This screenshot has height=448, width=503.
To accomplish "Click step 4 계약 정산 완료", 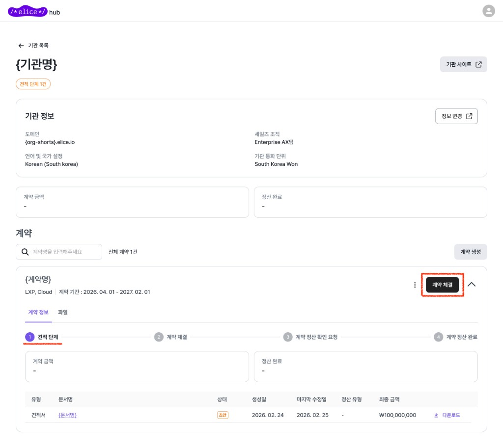I will [455, 337].
